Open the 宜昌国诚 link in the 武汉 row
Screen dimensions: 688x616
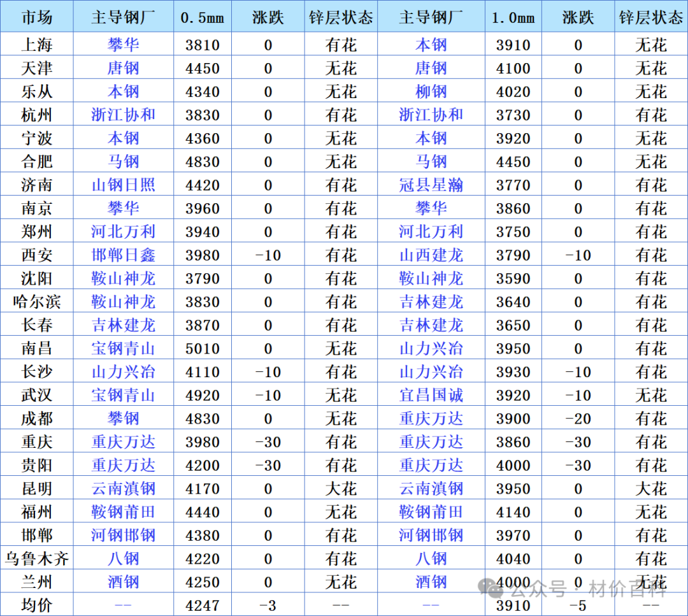[431, 395]
